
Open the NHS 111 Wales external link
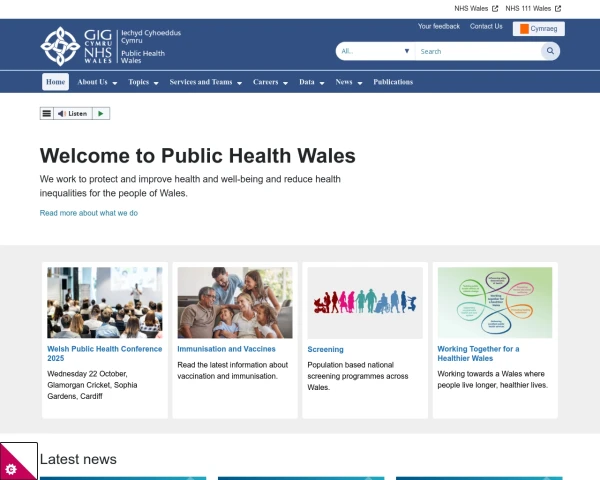(x=533, y=8)
